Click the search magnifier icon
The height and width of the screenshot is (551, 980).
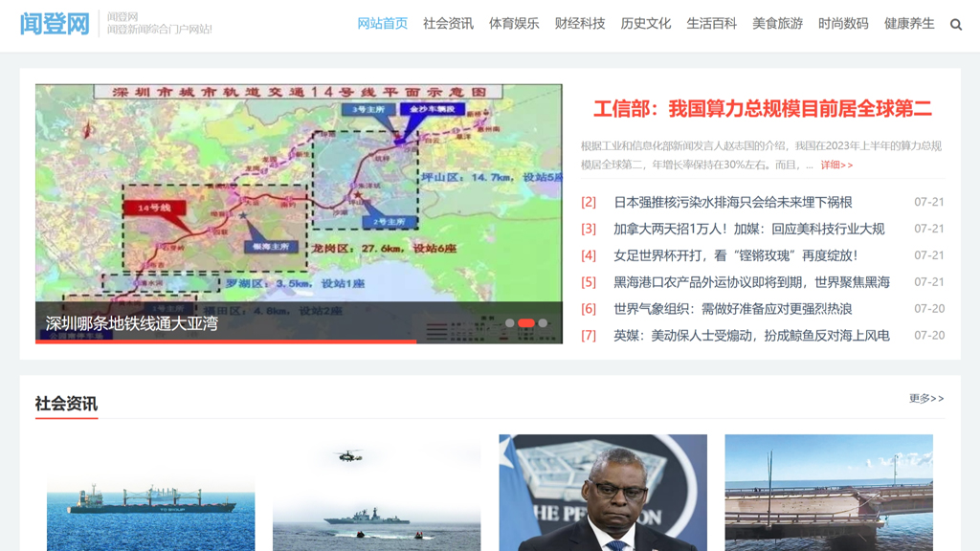click(955, 25)
